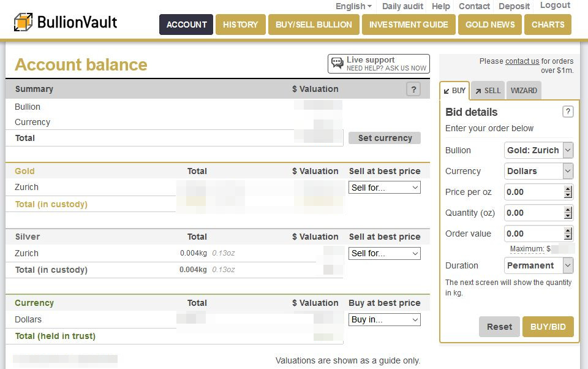Open the Contact link in top bar

(474, 6)
